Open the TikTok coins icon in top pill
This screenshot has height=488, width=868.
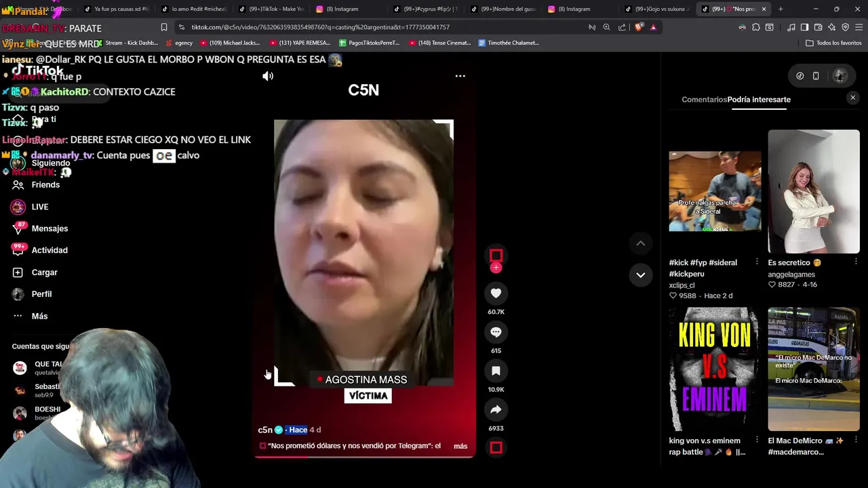(800, 76)
